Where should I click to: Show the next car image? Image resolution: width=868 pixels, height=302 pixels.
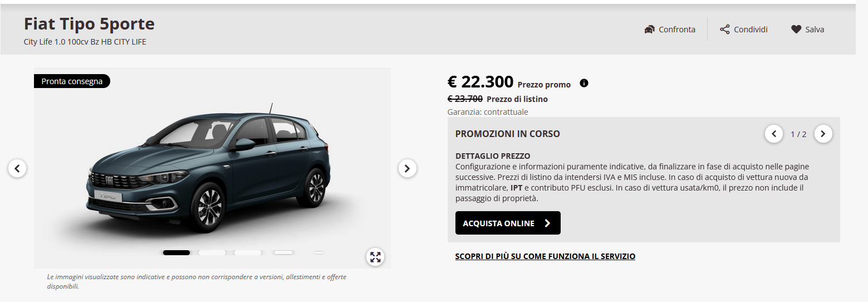(x=408, y=168)
